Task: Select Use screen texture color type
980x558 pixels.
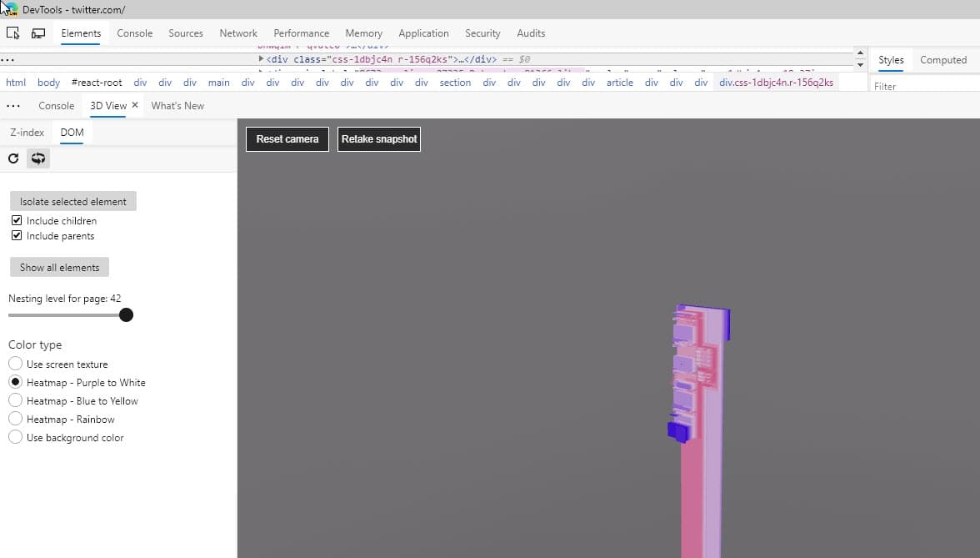Action: tap(16, 364)
